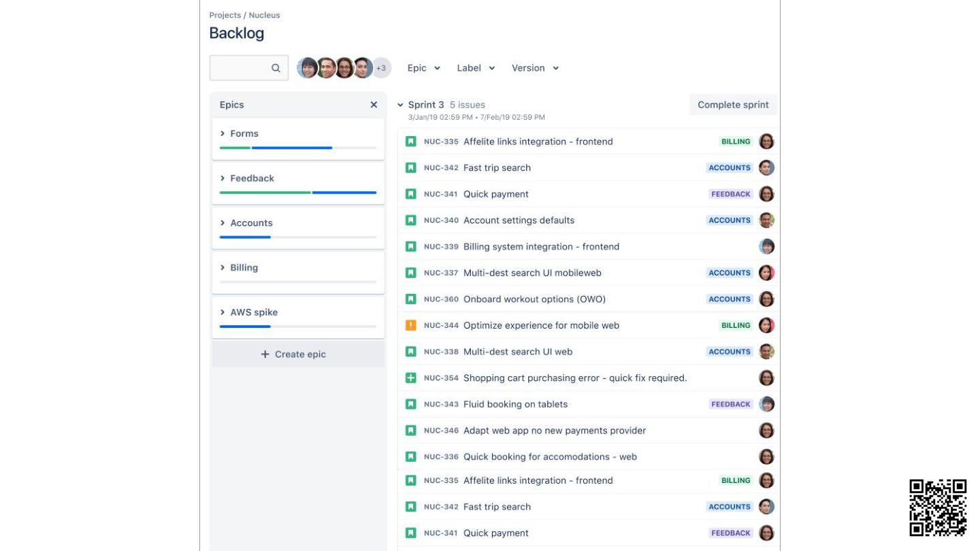This screenshot has width=980, height=551.
Task: Open issue 'Adapt web app no new payments provider'
Action: click(x=555, y=431)
